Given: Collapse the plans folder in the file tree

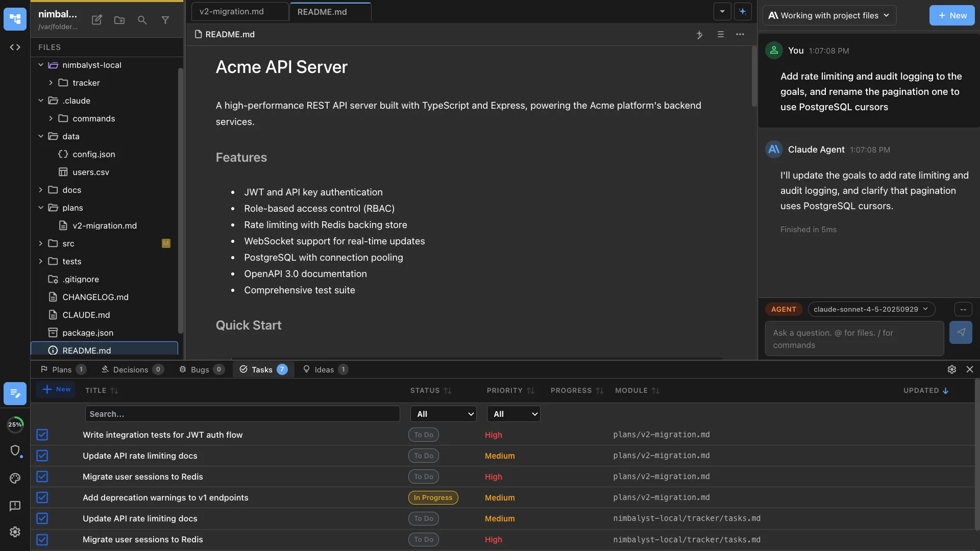Looking at the screenshot, I should [41, 208].
